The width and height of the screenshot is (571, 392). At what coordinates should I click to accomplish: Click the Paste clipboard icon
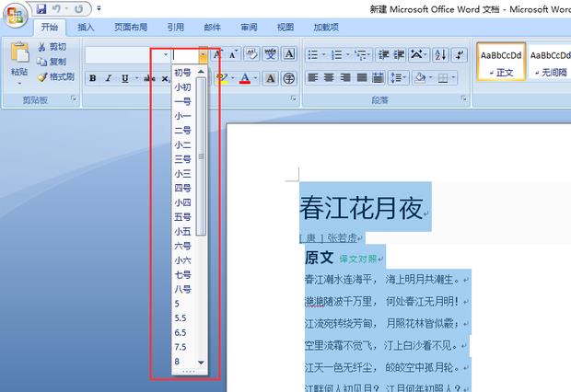[18, 55]
